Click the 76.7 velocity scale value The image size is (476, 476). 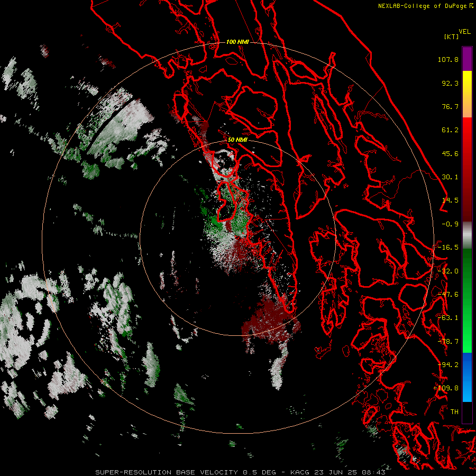click(x=450, y=106)
